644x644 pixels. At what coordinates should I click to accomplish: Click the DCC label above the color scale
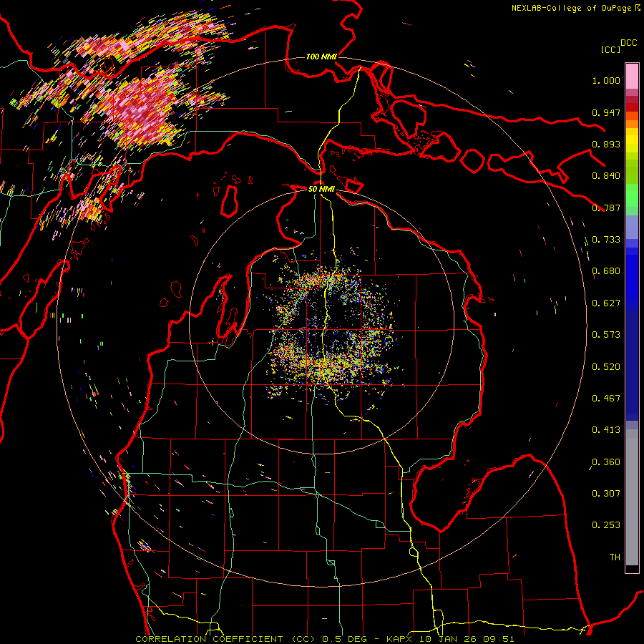pyautogui.click(x=628, y=43)
